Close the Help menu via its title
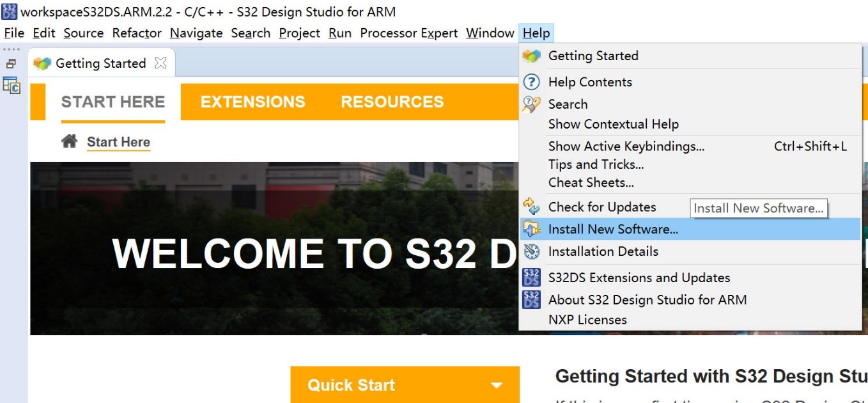The width and height of the screenshot is (868, 403). click(x=536, y=33)
